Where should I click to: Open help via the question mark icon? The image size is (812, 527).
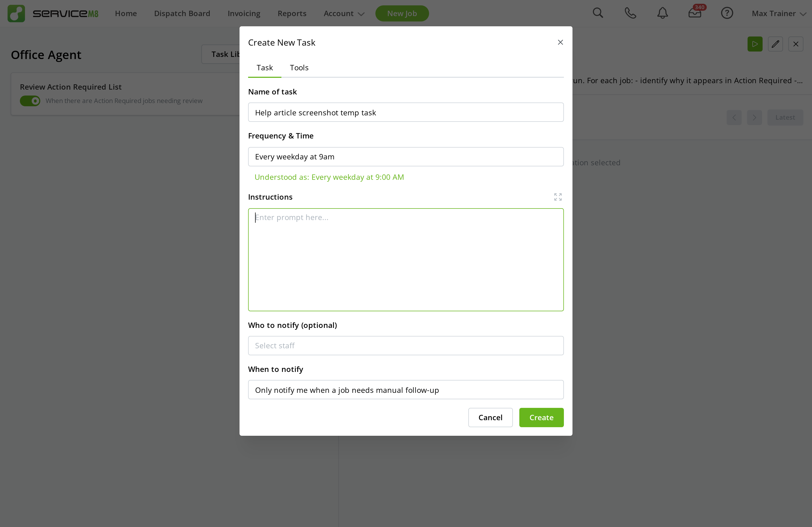(727, 13)
